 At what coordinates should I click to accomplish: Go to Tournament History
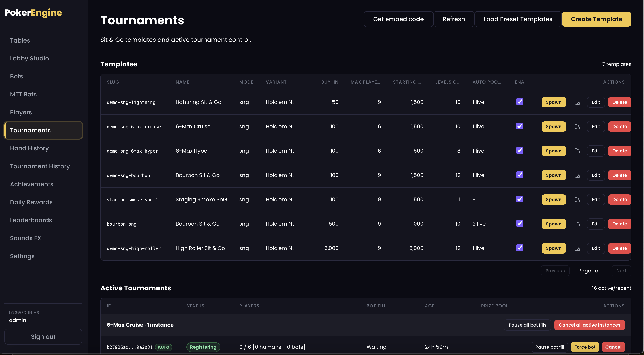pyautogui.click(x=43, y=166)
